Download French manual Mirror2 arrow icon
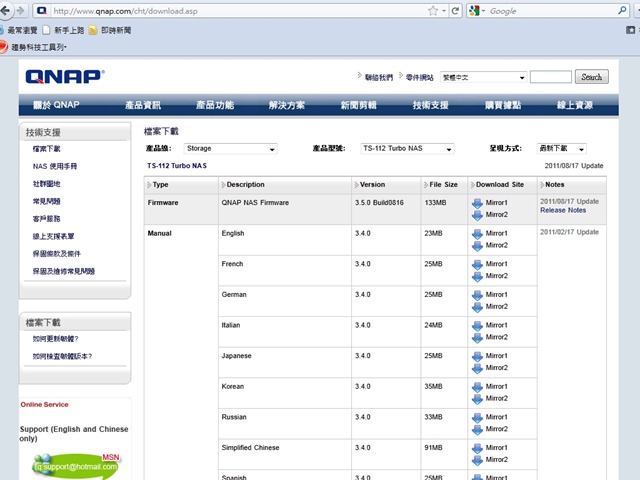640x480 pixels. pos(477,276)
